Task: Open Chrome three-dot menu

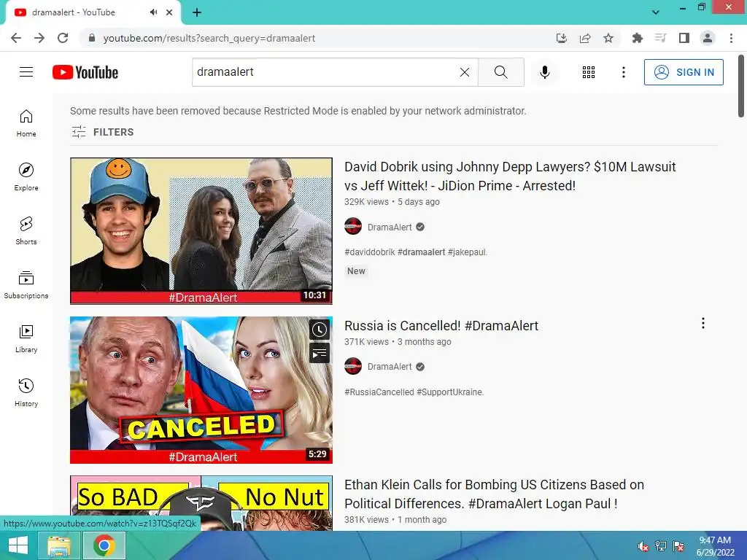Action: tap(731, 38)
